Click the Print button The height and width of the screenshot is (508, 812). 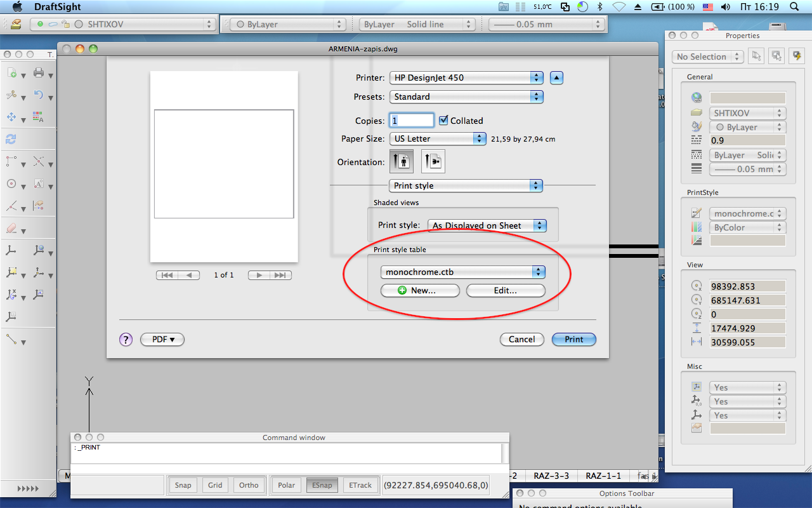574,339
